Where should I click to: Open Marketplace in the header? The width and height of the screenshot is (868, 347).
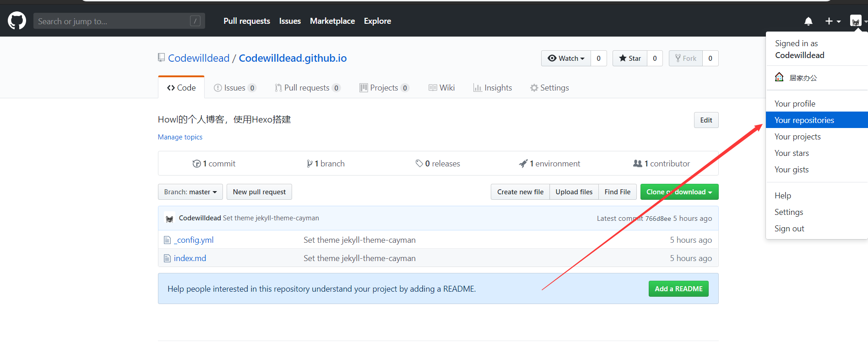pos(332,21)
